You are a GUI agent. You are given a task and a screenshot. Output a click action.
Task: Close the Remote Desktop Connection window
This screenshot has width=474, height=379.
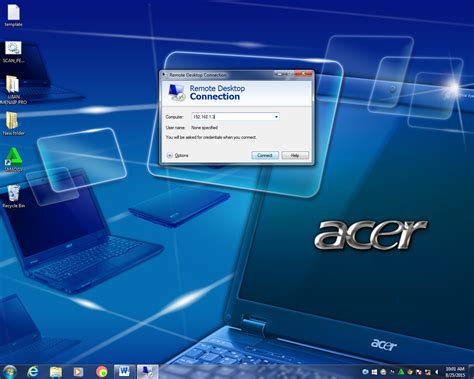pyautogui.click(x=304, y=74)
